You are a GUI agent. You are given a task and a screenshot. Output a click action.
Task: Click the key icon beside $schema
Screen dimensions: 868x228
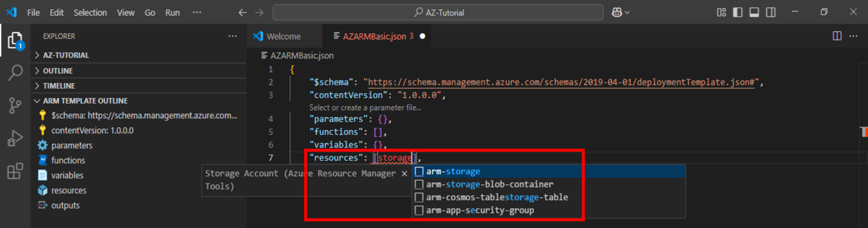pos(42,115)
